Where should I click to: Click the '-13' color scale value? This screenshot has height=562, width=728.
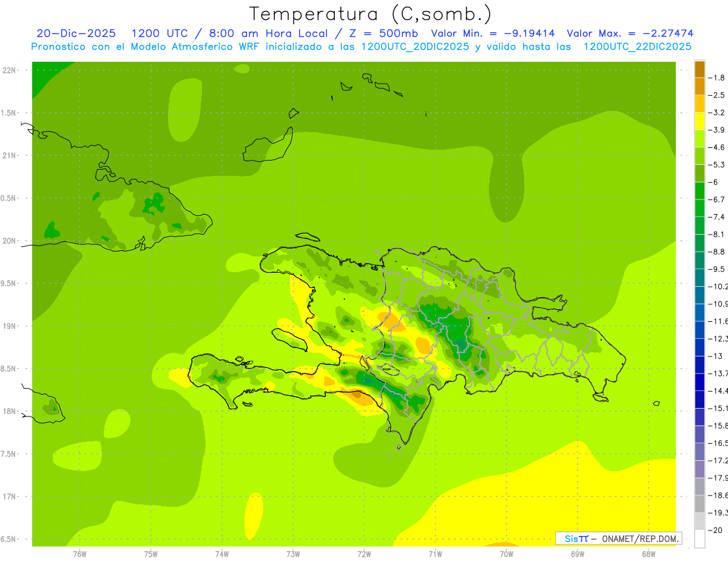tap(716, 356)
